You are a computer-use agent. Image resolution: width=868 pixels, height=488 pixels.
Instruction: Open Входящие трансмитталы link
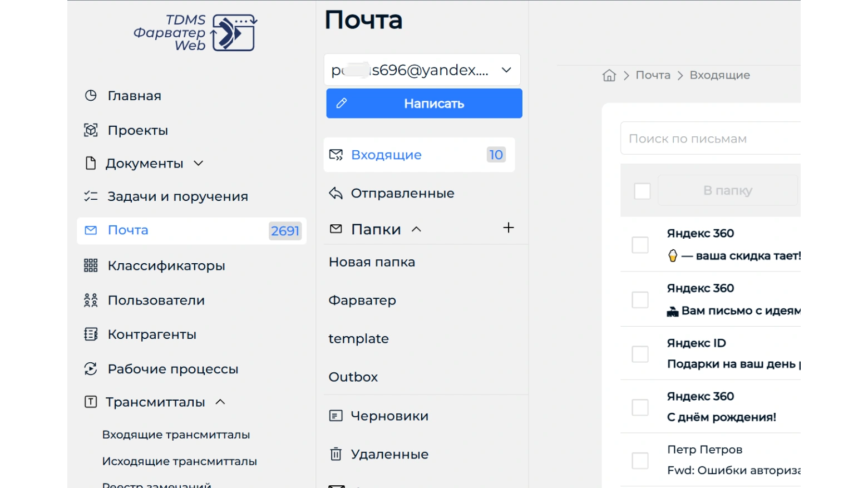(176, 435)
